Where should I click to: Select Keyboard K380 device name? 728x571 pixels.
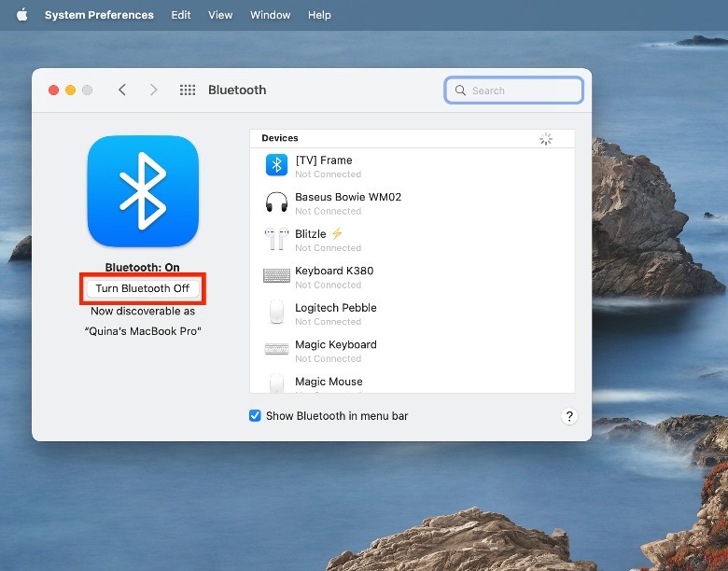(x=334, y=271)
